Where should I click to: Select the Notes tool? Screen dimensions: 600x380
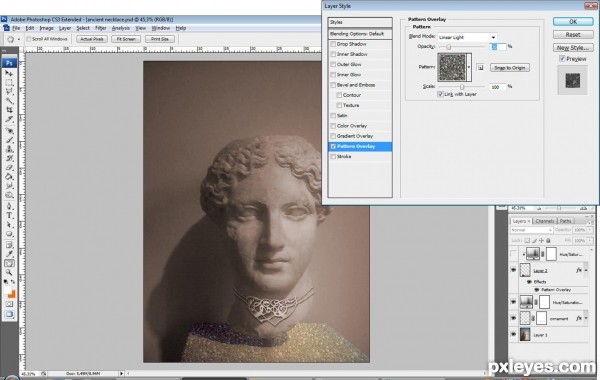9,245
